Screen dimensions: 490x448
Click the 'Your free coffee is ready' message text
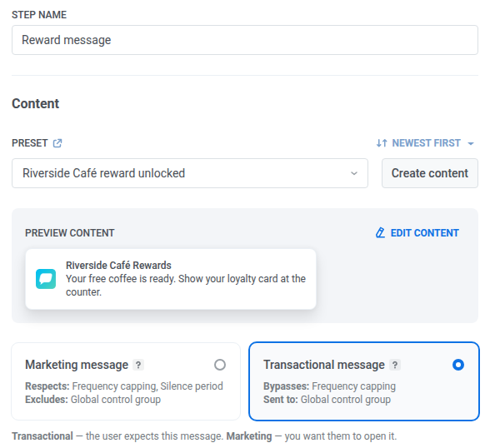coord(186,286)
